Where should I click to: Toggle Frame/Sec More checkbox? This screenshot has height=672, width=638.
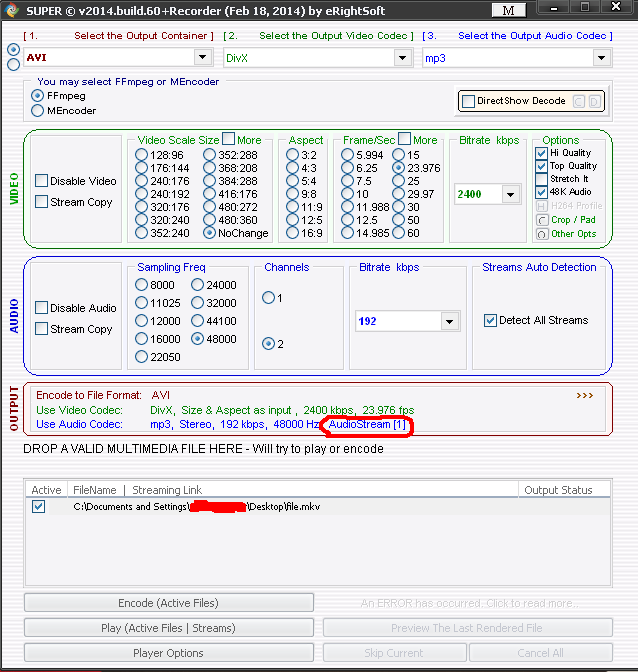[404, 138]
